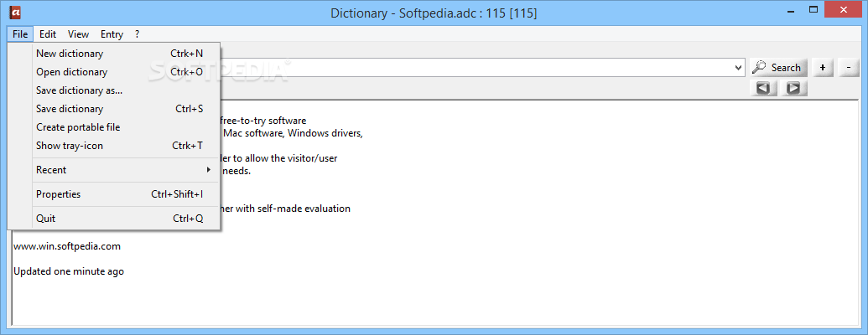
Task: Open the Entry menu
Action: point(112,34)
